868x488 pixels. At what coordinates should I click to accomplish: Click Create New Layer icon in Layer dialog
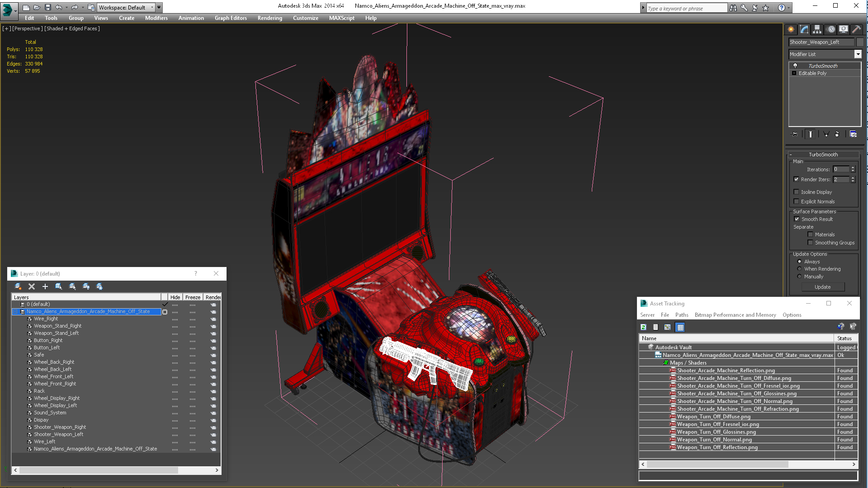coord(18,286)
